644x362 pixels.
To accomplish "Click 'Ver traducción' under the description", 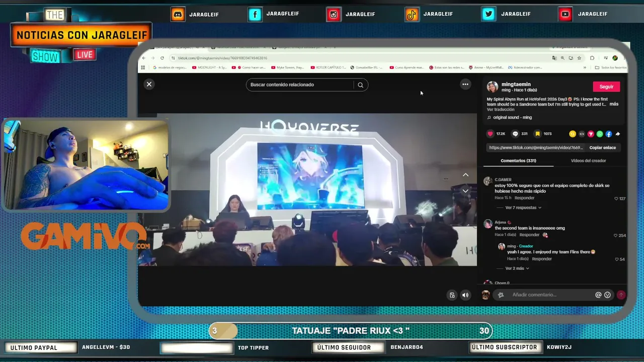I will coord(501,110).
